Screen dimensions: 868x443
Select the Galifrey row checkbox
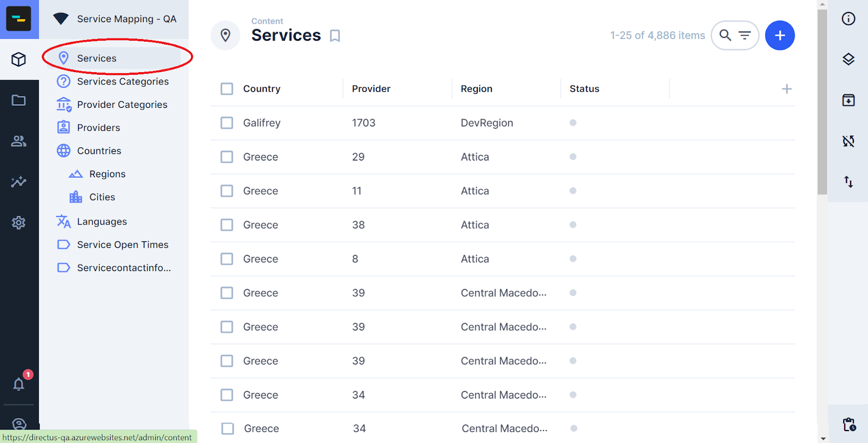tap(227, 123)
